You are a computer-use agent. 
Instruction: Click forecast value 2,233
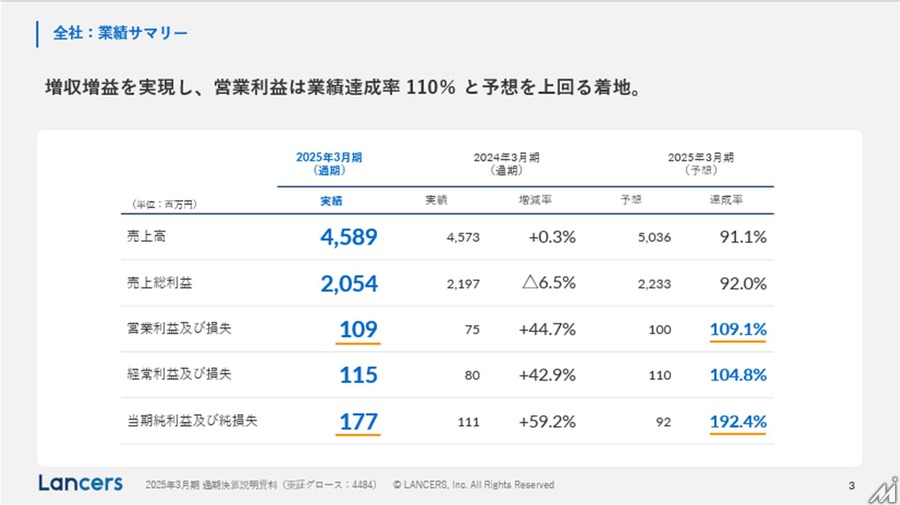(x=654, y=283)
